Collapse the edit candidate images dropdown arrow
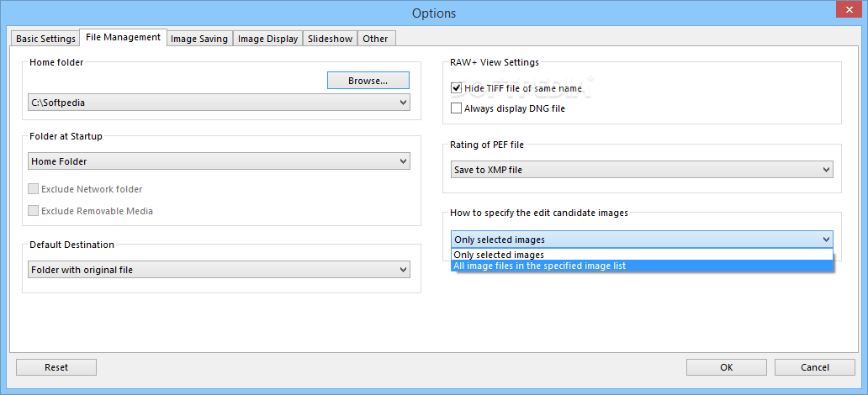 coord(826,240)
